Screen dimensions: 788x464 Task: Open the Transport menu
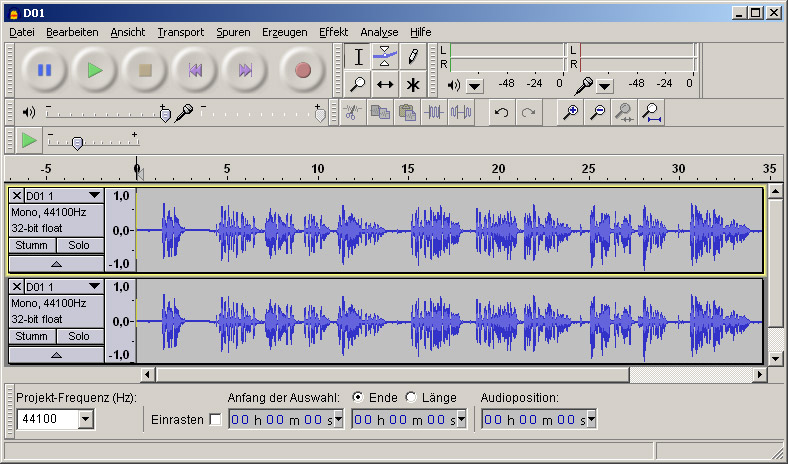point(181,32)
